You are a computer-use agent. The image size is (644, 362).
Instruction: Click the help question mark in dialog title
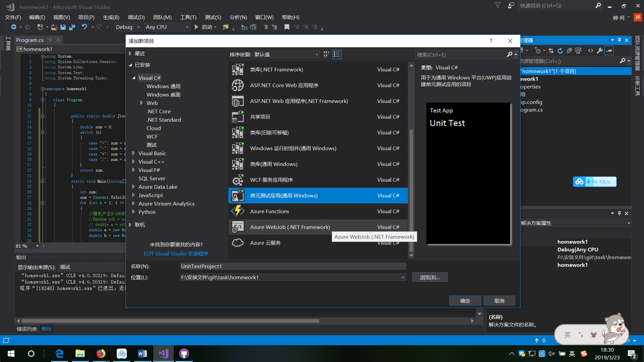point(491,41)
